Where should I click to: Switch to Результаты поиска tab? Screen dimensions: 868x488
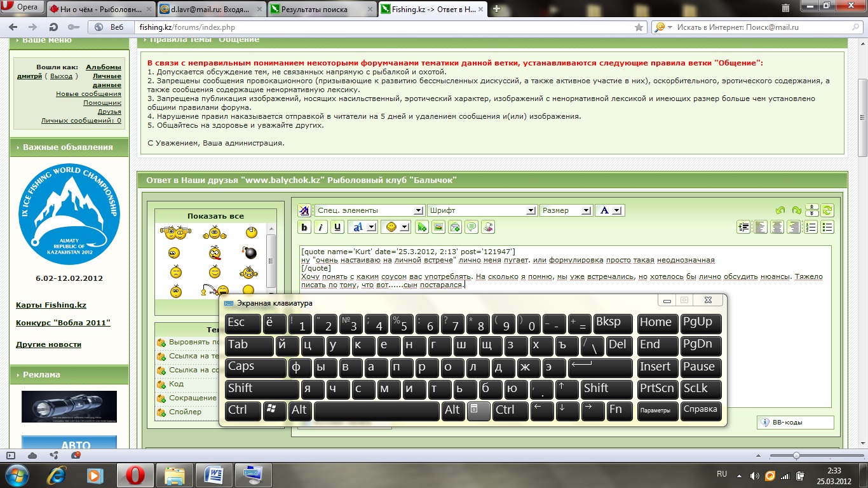point(321,10)
